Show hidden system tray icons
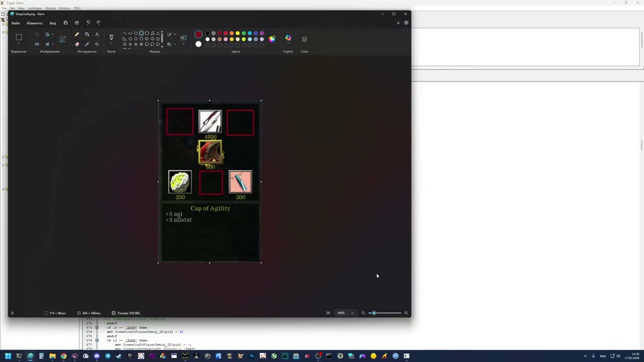Screen dimensions: 644x362 click(x=585, y=356)
